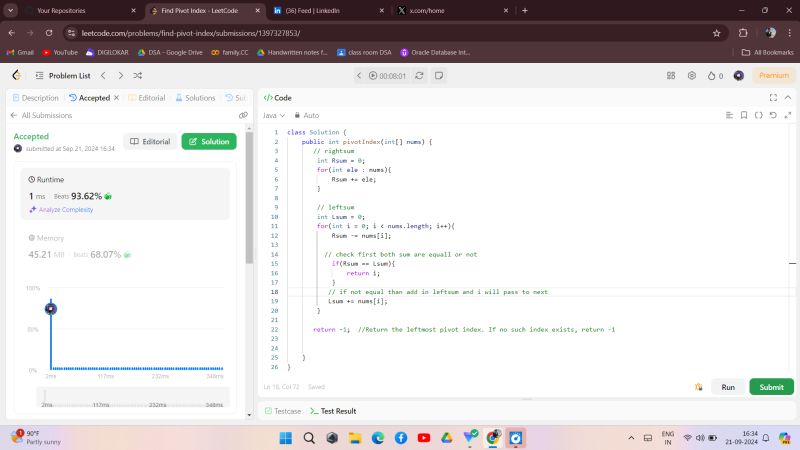Click Analyze Complexity link
This screenshot has height=450, width=800.
pyautogui.click(x=62, y=210)
